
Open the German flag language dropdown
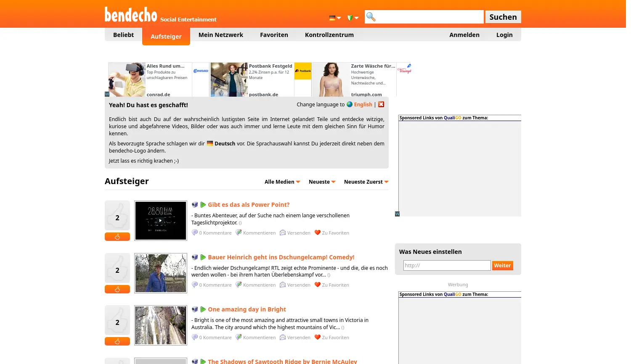tap(335, 18)
